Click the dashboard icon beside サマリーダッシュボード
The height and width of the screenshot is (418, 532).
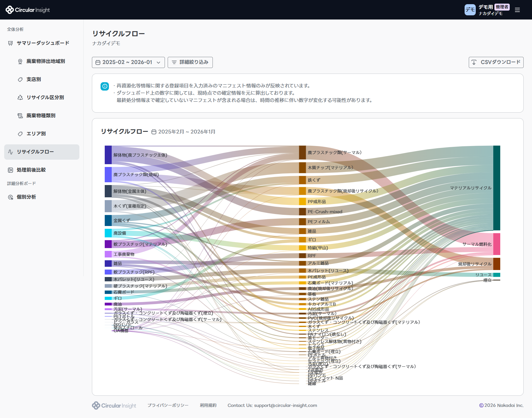pos(11,43)
